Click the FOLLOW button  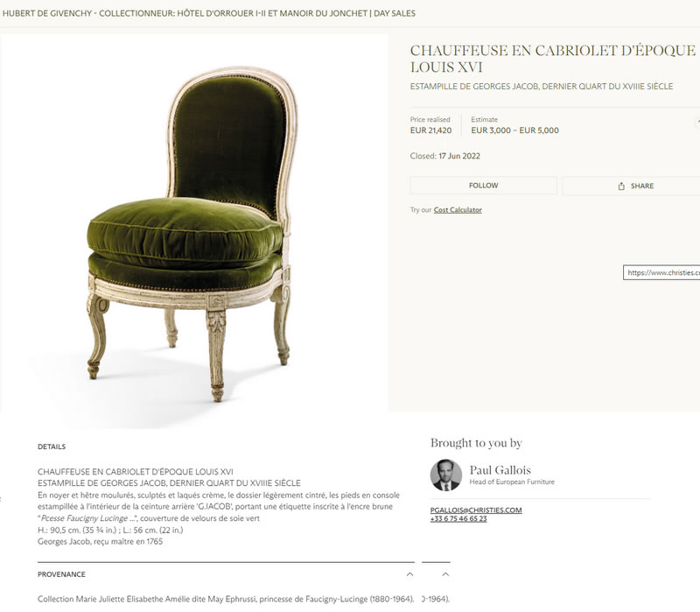(484, 186)
